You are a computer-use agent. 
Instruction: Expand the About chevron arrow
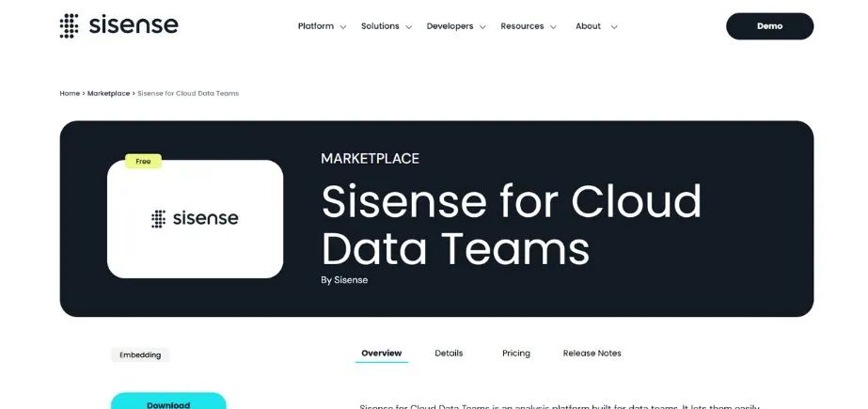tap(613, 26)
